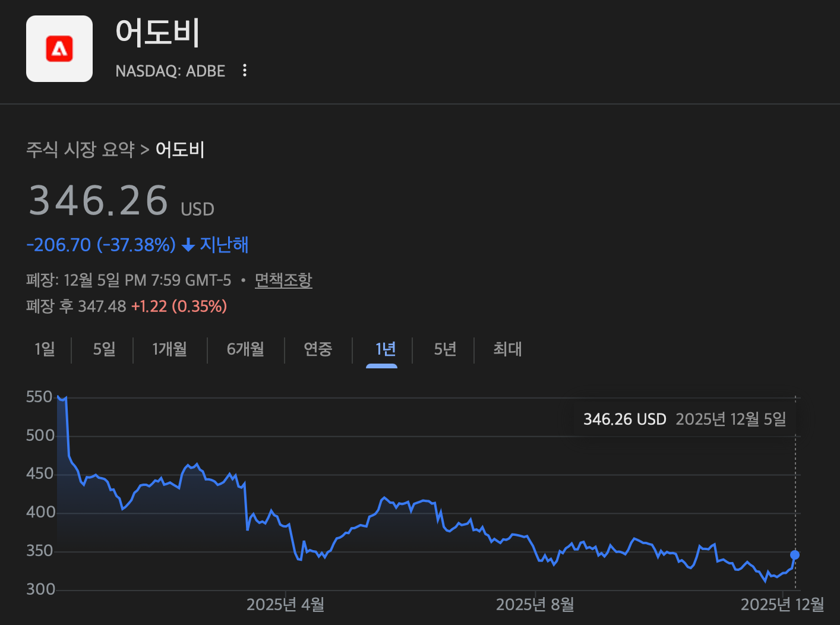Open the 주식 시장 요약 breadcrumb link
The width and height of the screenshot is (840, 625).
(x=80, y=149)
